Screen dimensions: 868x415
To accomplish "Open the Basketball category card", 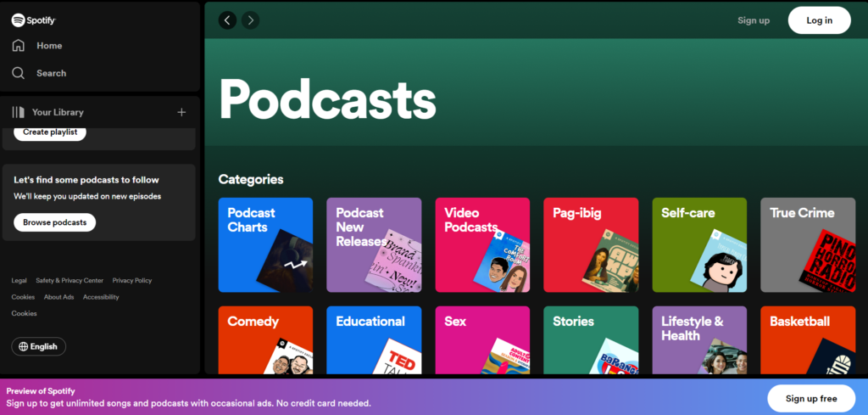I will point(808,340).
